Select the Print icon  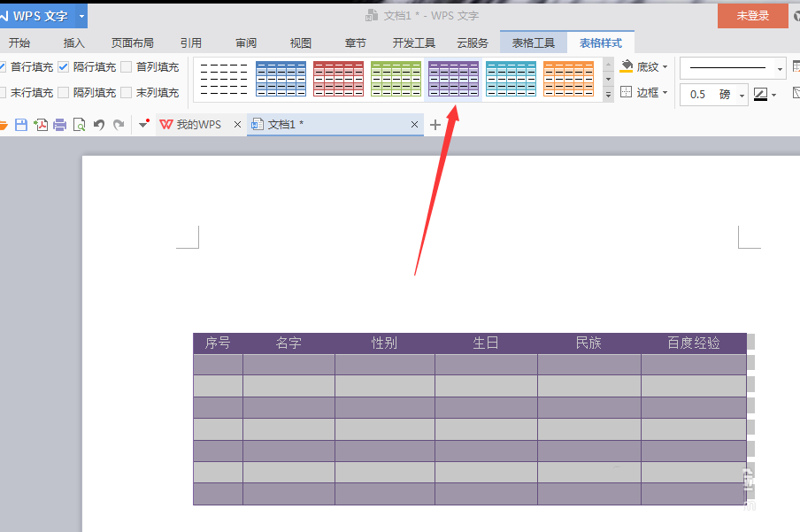click(x=59, y=125)
